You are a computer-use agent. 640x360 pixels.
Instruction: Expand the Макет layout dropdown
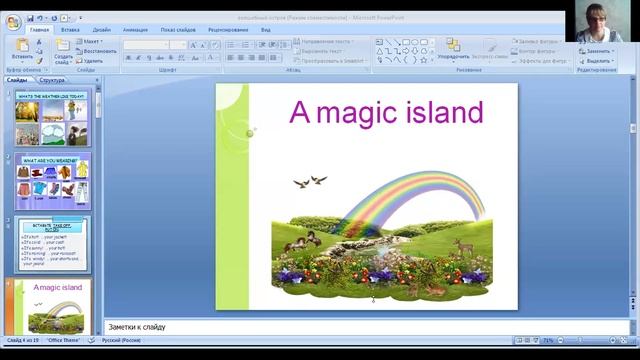point(90,42)
